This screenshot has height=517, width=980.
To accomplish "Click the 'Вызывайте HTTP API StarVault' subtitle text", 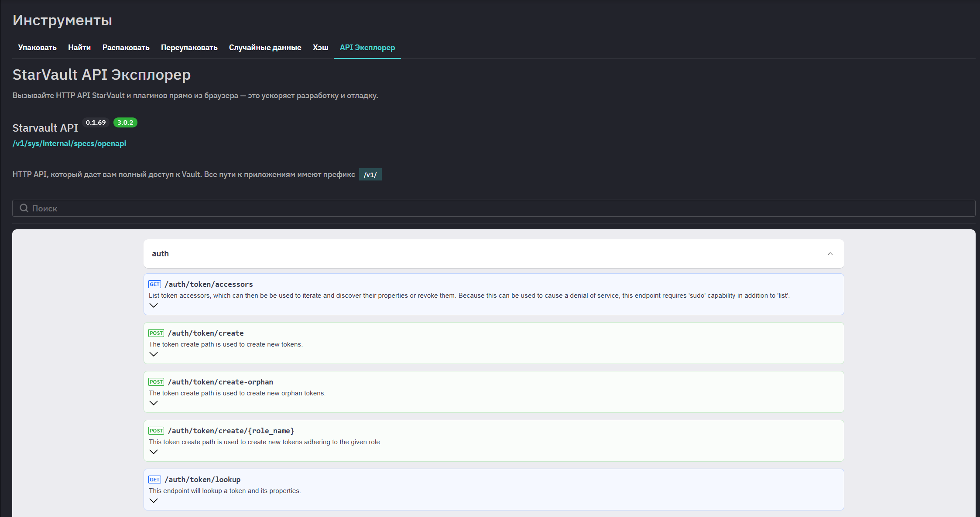I will click(x=195, y=95).
